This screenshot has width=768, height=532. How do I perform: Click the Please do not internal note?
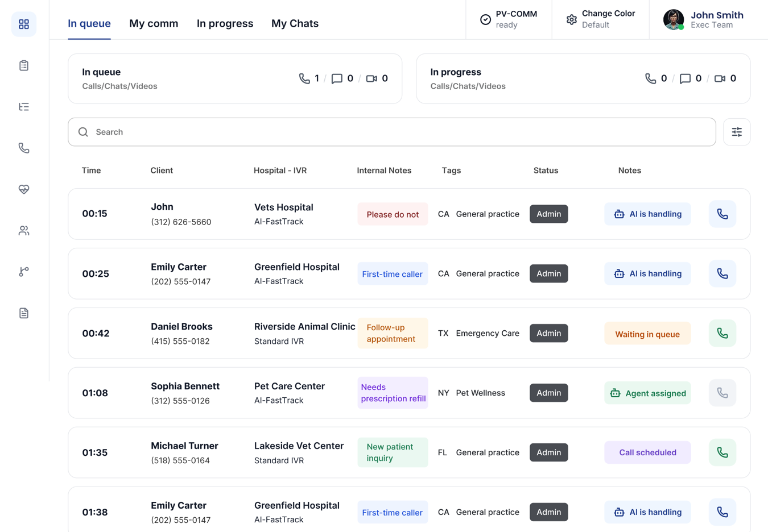point(393,214)
